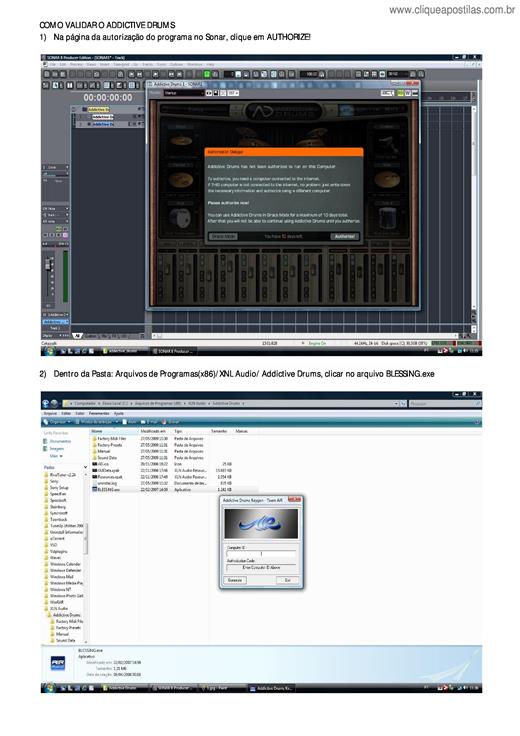
Task: Select the Sound Data folder in the file list
Action: 105,458
